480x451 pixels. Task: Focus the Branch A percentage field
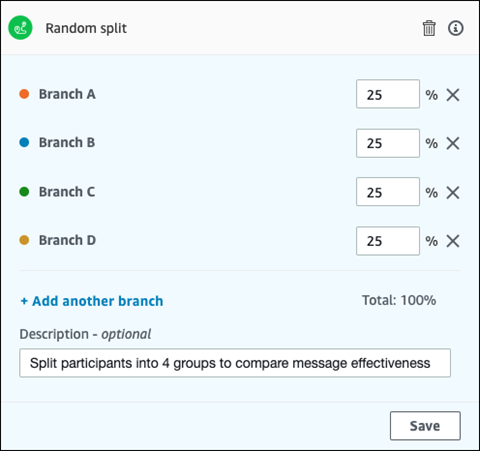click(388, 94)
